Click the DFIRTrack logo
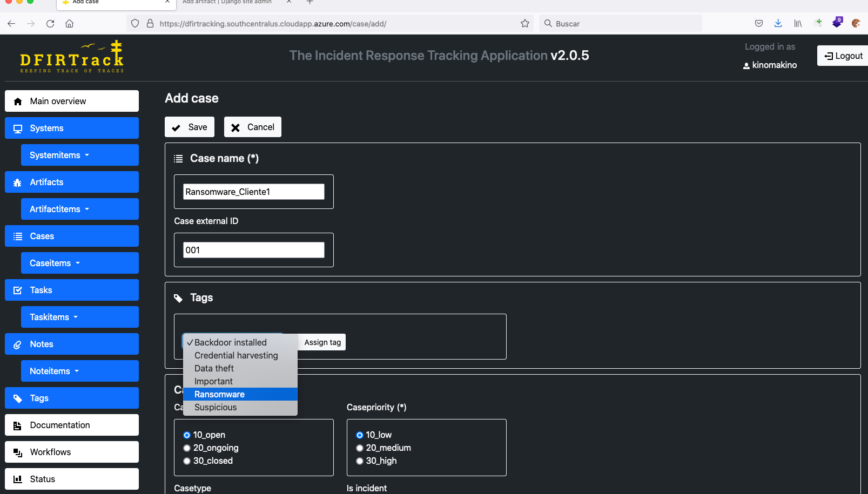The width and height of the screenshot is (868, 494). [x=72, y=57]
